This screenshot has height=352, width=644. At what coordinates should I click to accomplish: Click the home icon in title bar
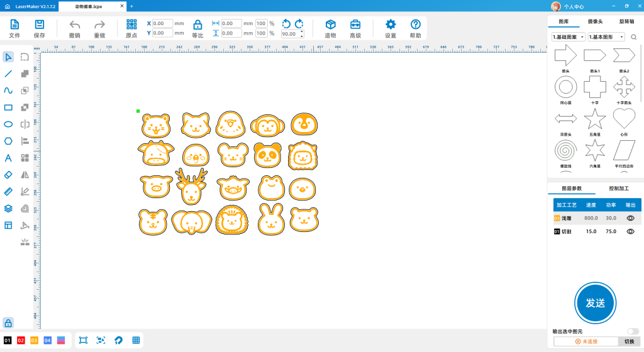[x=7, y=6]
